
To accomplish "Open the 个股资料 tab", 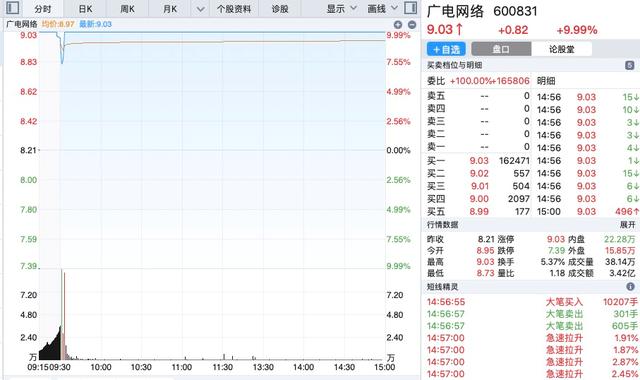I will (x=234, y=9).
